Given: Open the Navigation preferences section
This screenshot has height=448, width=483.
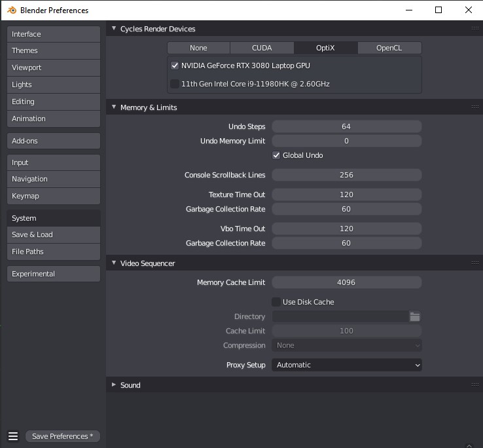Looking at the screenshot, I should [54, 179].
